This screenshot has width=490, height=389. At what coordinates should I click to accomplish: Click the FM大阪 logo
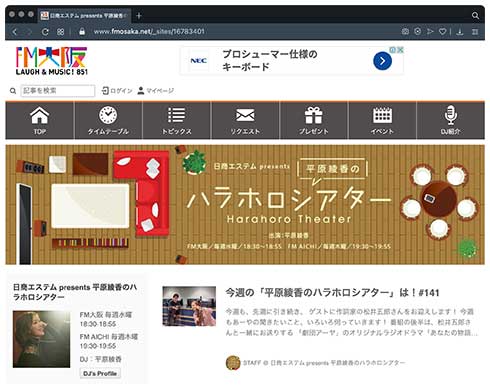coord(52,61)
